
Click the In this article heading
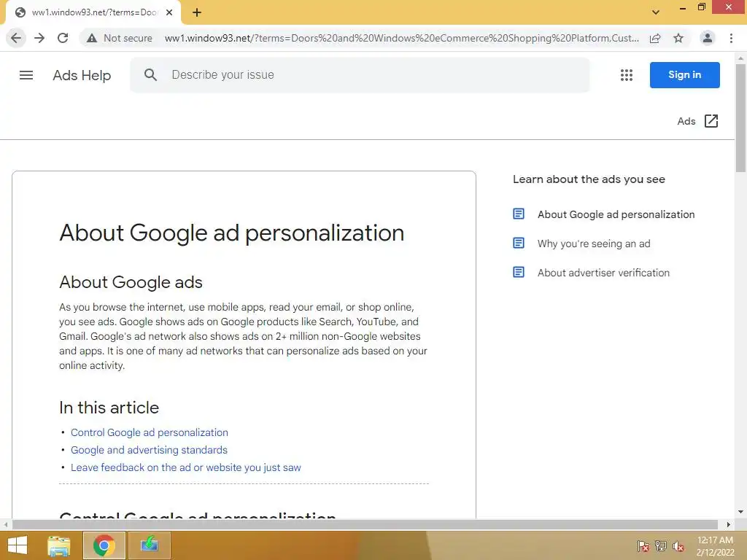(109, 408)
